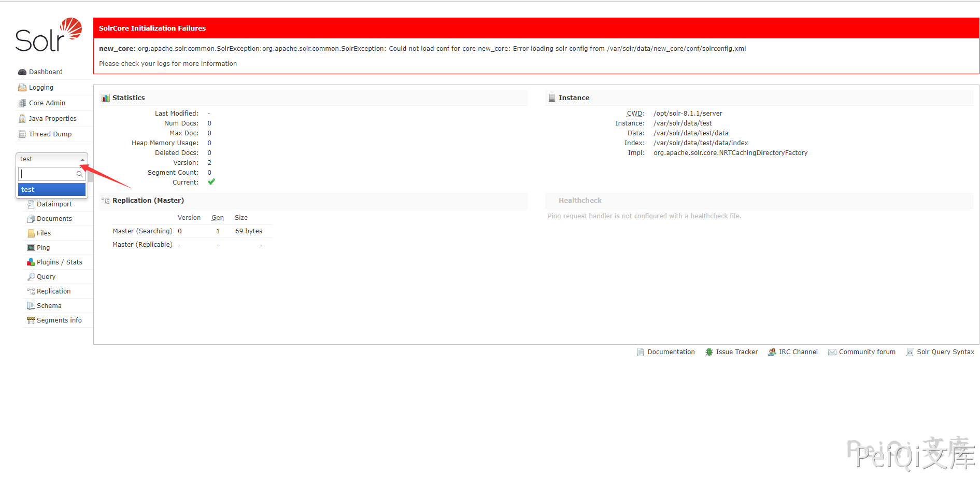The height and width of the screenshot is (477, 980).
Task: Open the Solr Query Syntax link
Action: coord(945,352)
